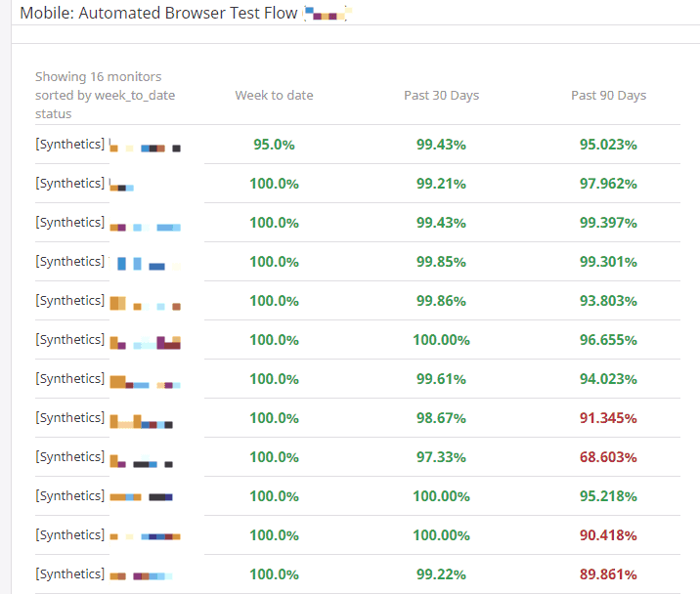This screenshot has width=700, height=594.
Task: Open the Synthetics monitor with 93.803% Past 90 Days
Action: pos(109,301)
